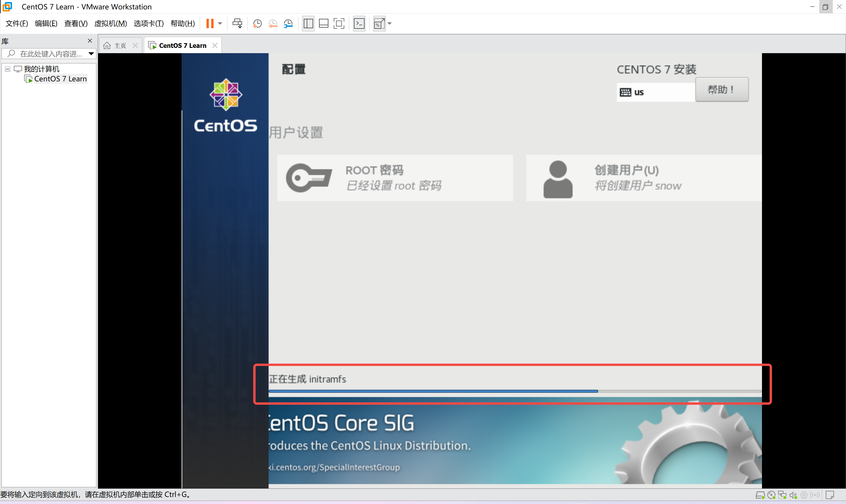Open the snapshot manager
The width and height of the screenshot is (846, 504).
coord(288,23)
